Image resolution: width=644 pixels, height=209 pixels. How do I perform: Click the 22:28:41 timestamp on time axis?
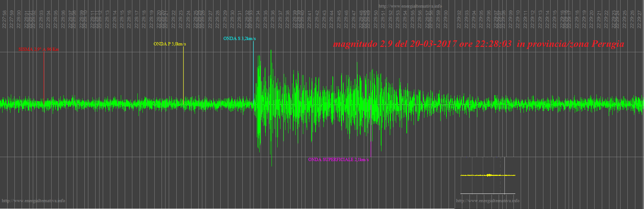pyautogui.click(x=310, y=19)
